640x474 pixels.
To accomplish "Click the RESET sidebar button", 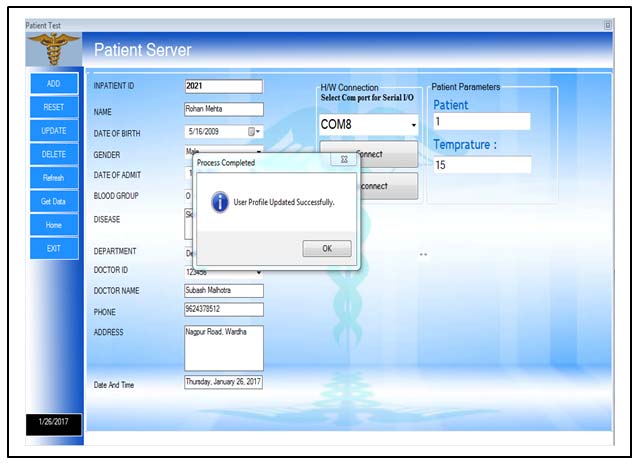I will point(53,107).
